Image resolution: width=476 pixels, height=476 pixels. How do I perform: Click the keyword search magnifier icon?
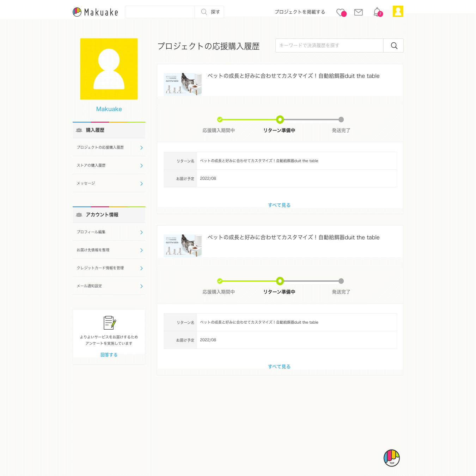click(393, 45)
